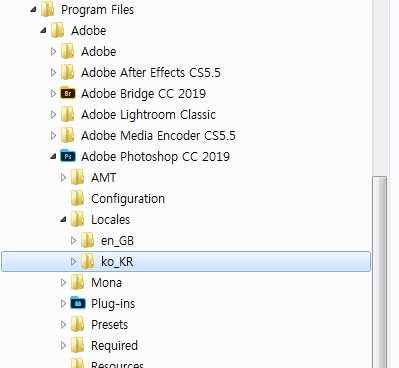Expand the Plug-ins folder node
This screenshot has height=368, width=399.
pos(63,303)
